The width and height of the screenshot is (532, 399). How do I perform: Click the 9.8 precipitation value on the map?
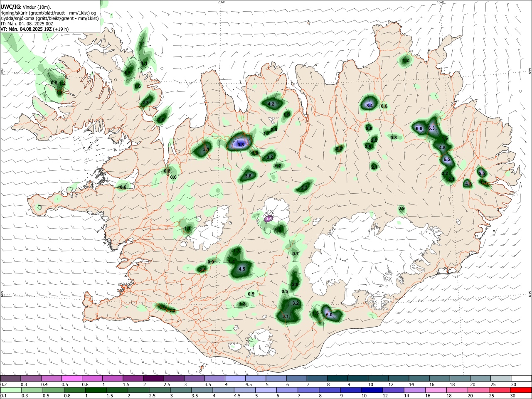(x=240, y=145)
